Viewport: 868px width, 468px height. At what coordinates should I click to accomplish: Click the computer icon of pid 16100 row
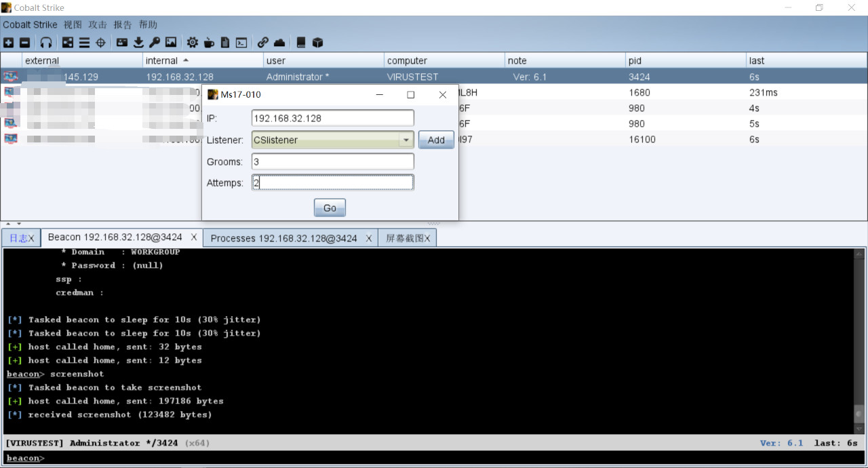tap(10, 139)
